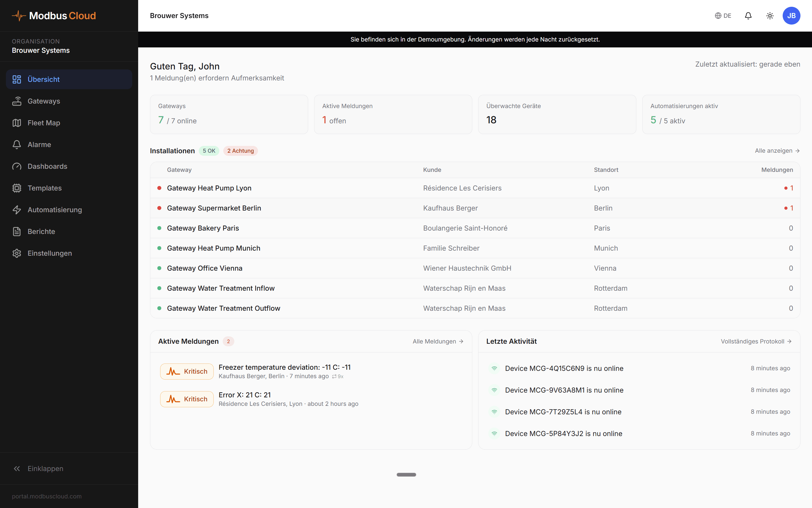Open Gateway Office Vienna
Viewport: 812px width, 508px height.
[475, 268]
